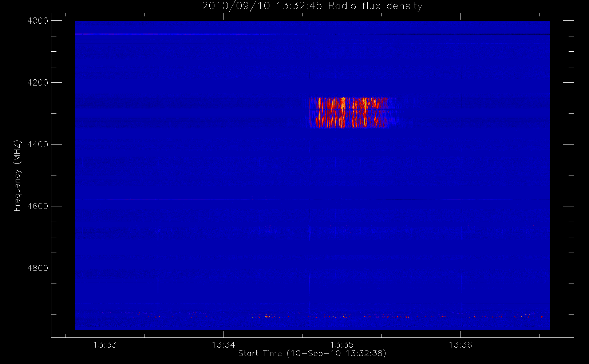
Task: Click the 13:33 time tick label
Action: tap(105, 345)
